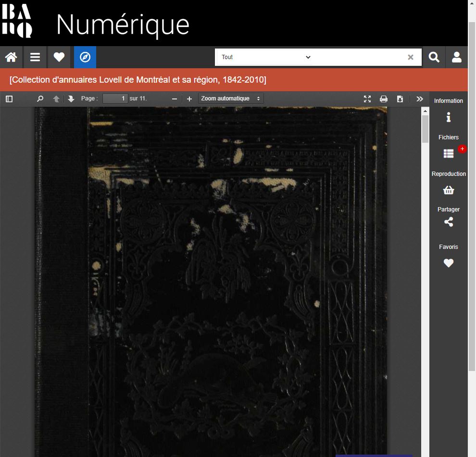
Task: Open the Zoom automatique dropdown
Action: click(x=231, y=99)
